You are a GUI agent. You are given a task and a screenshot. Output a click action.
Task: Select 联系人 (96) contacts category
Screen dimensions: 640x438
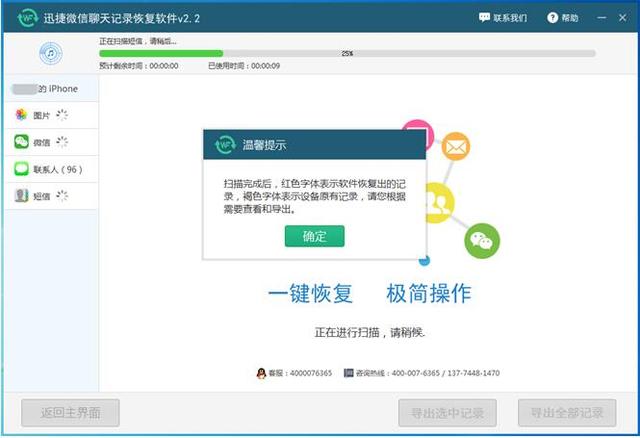tap(51, 169)
